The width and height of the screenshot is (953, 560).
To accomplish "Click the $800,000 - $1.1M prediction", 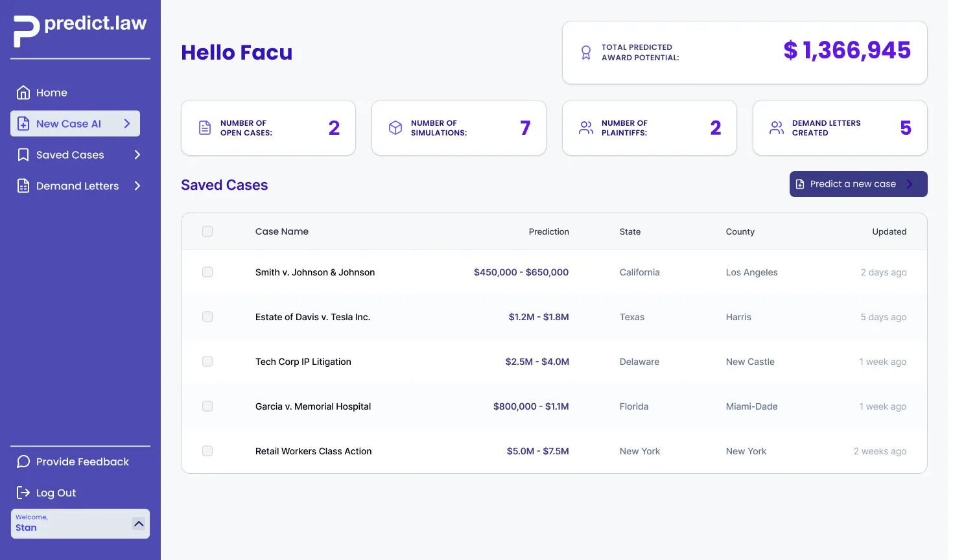I will 531,406.
